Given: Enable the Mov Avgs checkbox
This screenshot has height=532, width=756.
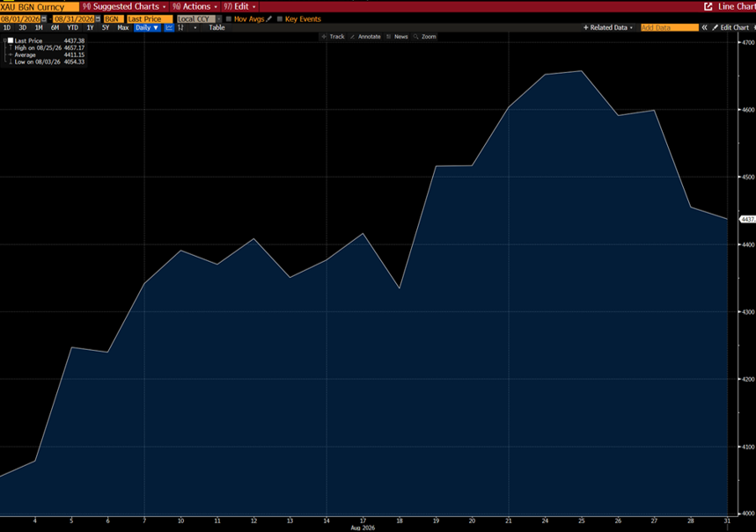Looking at the screenshot, I should [229, 18].
